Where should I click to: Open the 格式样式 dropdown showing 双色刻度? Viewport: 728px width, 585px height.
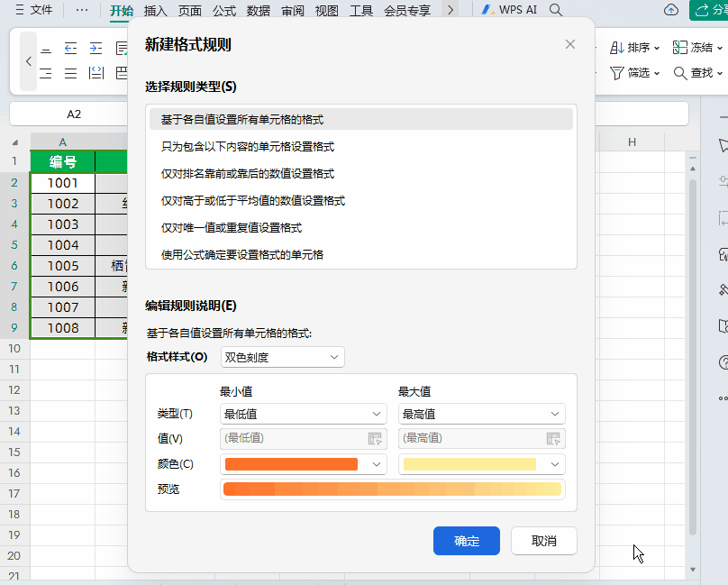point(283,357)
